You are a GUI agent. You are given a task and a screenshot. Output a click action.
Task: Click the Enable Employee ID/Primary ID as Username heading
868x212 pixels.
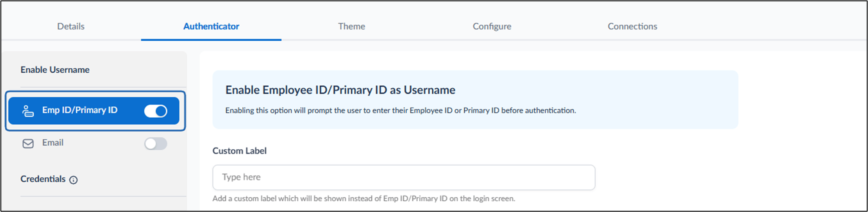(340, 90)
